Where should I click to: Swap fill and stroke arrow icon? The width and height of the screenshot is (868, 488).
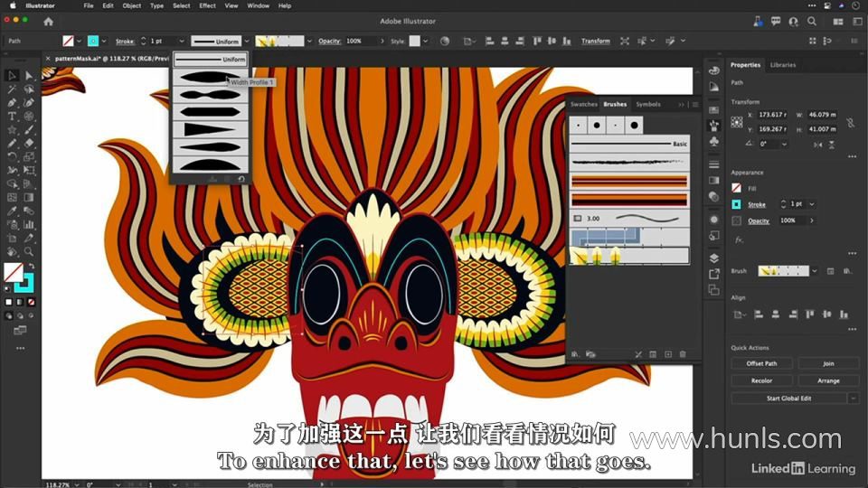pos(32,266)
